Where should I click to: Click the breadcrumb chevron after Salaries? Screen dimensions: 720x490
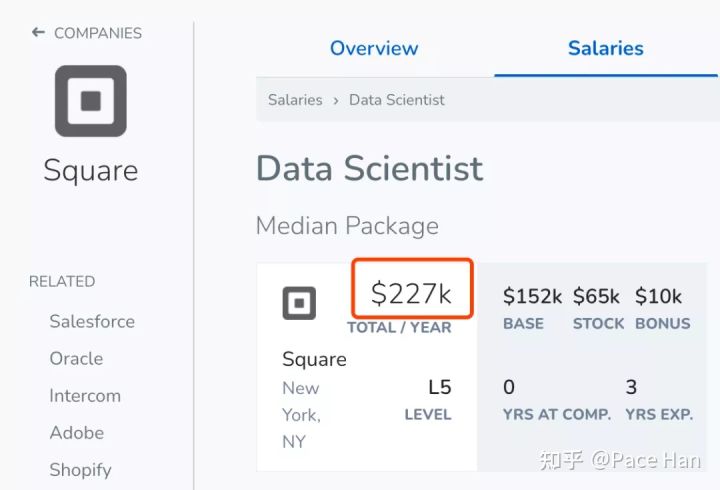tap(336, 101)
